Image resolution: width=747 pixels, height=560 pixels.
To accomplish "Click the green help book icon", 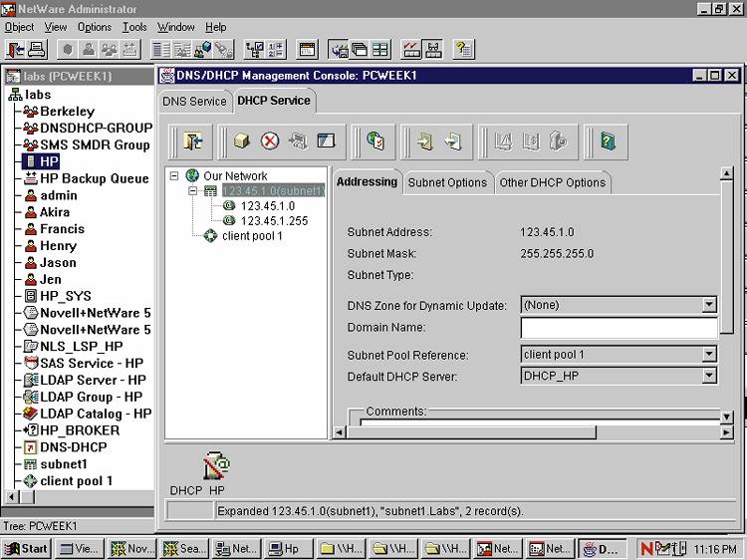I will point(608,141).
